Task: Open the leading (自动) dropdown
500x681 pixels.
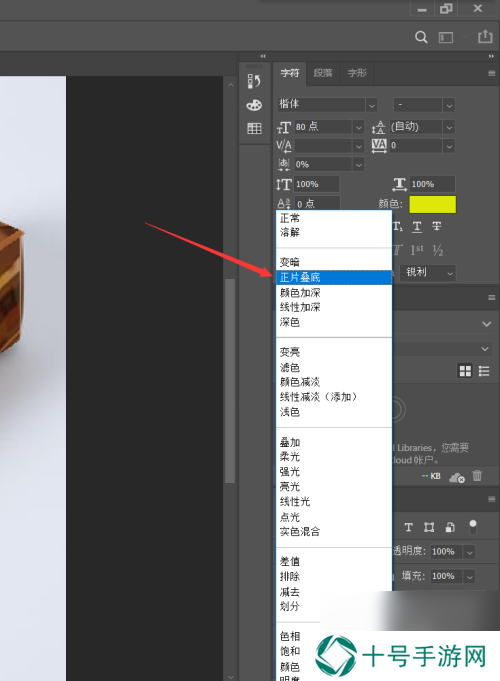Action: [x=449, y=127]
